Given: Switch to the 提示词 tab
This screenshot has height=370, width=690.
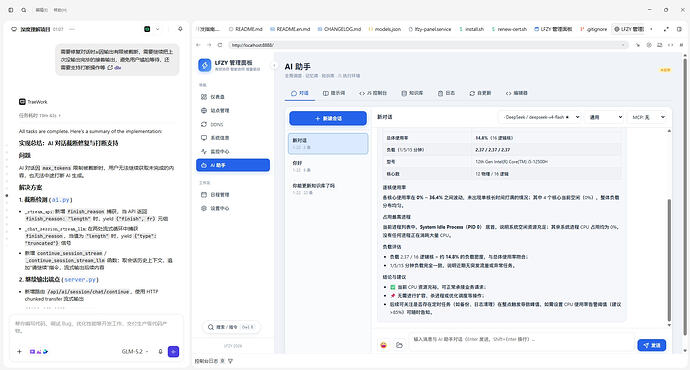Looking at the screenshot, I should [x=334, y=93].
